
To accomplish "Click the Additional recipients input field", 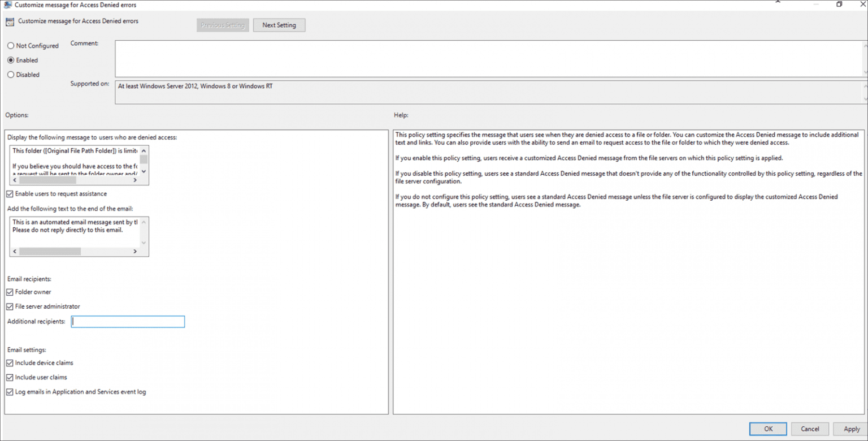I will [128, 321].
